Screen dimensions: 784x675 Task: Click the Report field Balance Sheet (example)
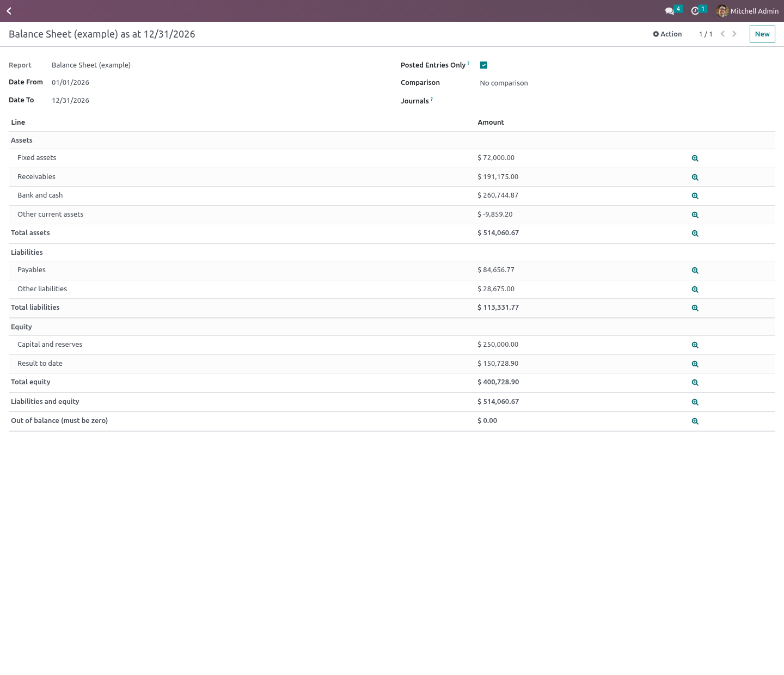click(91, 65)
